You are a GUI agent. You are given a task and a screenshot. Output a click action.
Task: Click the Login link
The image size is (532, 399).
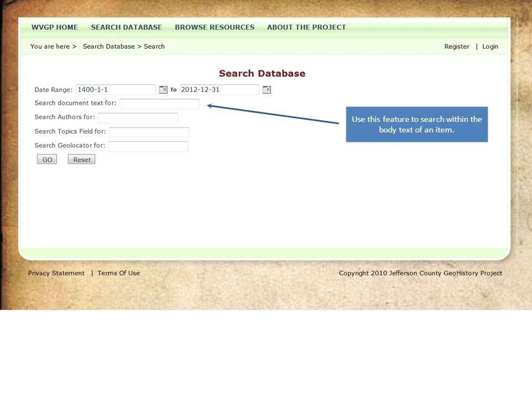pyautogui.click(x=490, y=47)
